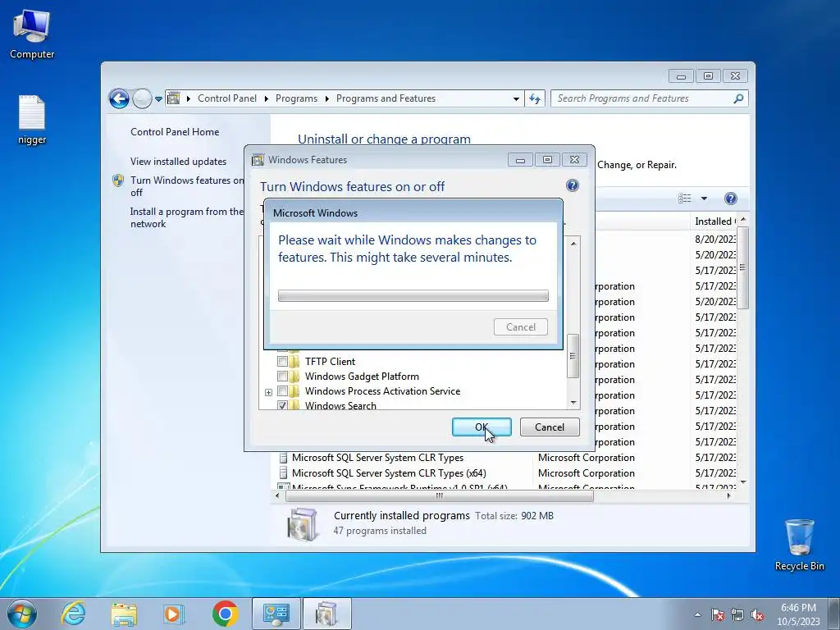Open the View installed updates link

tap(178, 162)
